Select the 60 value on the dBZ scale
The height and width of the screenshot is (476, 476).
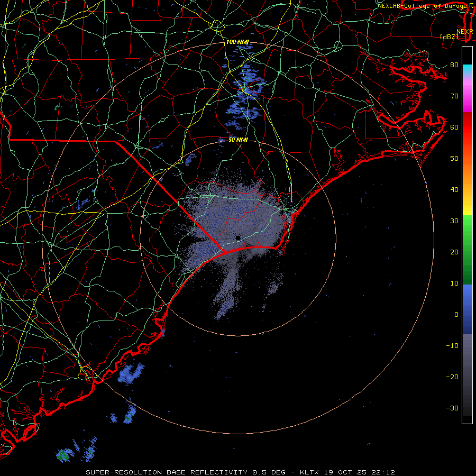click(454, 127)
